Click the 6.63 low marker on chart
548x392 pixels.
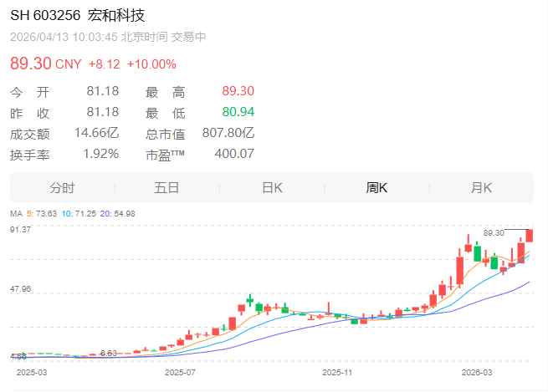pyautogui.click(x=107, y=354)
